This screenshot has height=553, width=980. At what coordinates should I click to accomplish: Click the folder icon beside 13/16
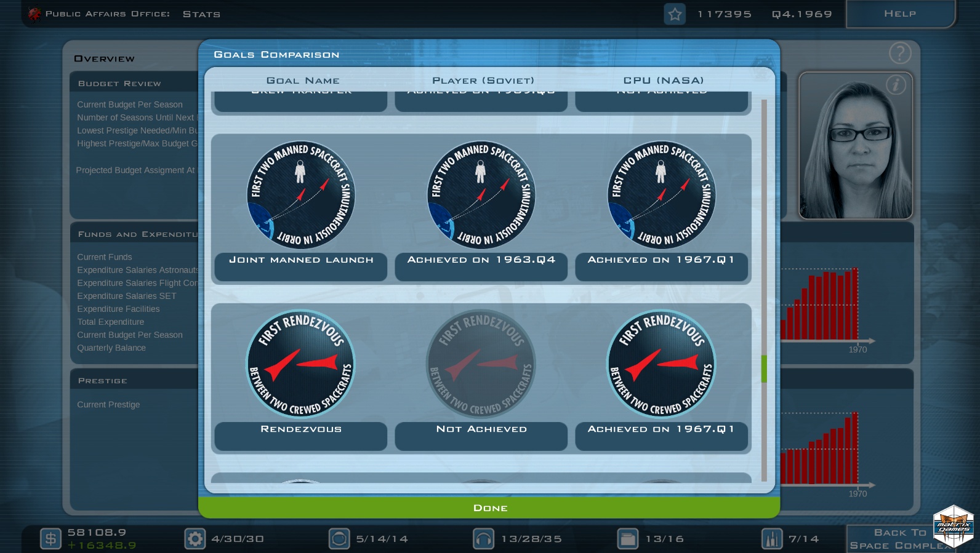pyautogui.click(x=628, y=539)
